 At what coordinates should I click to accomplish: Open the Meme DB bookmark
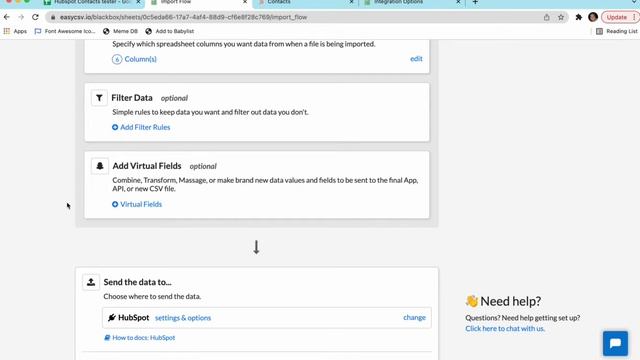tap(120, 31)
